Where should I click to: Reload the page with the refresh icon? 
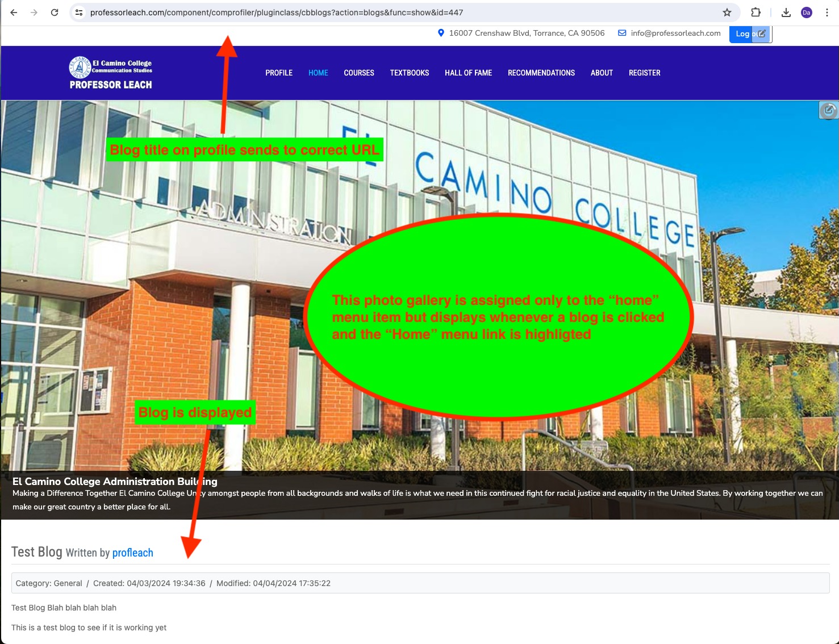(x=55, y=12)
